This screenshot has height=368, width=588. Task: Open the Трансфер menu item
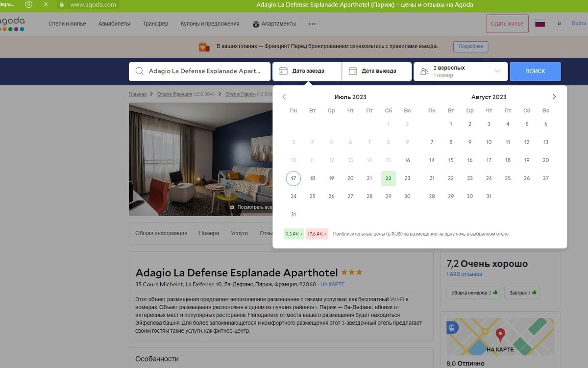pyautogui.click(x=155, y=24)
